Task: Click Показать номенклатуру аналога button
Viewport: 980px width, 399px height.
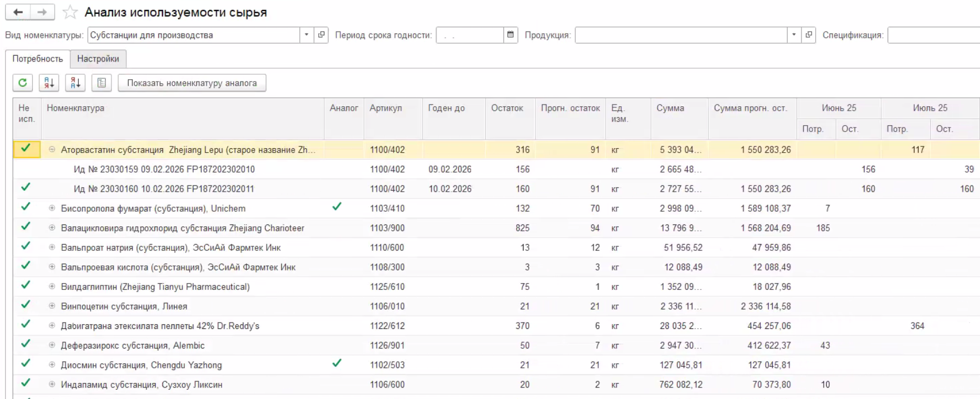Action: [192, 83]
